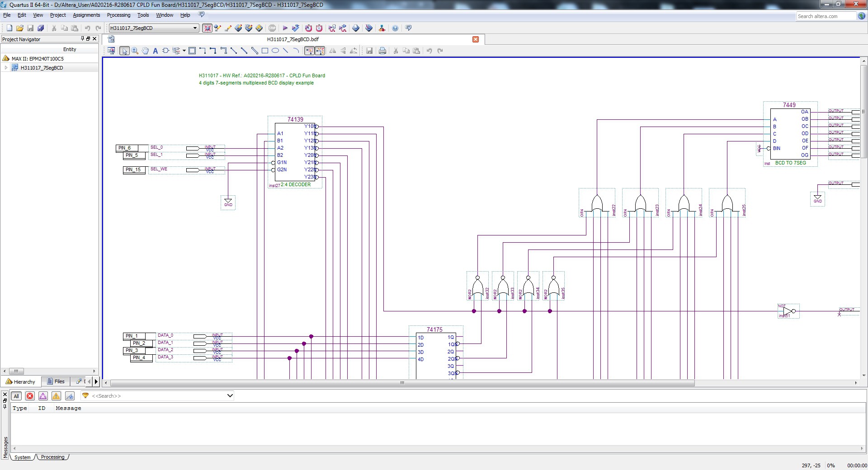Click the Save icon in editor toolbar
Screen dimensions: 868x470
tap(369, 51)
